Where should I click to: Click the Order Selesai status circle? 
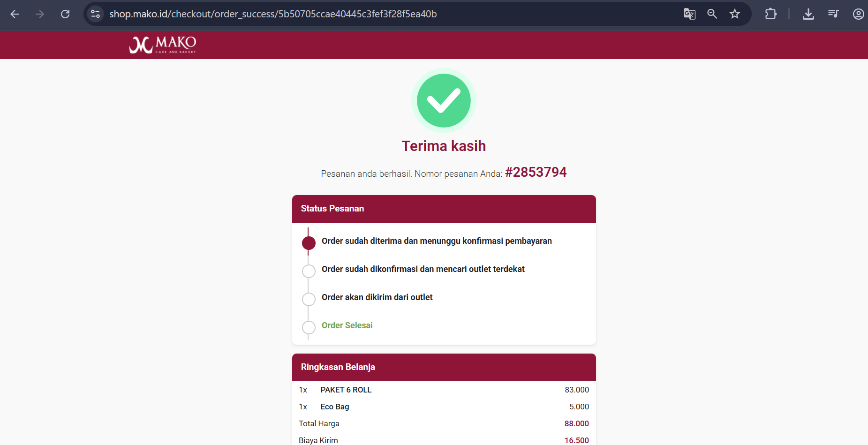click(309, 327)
